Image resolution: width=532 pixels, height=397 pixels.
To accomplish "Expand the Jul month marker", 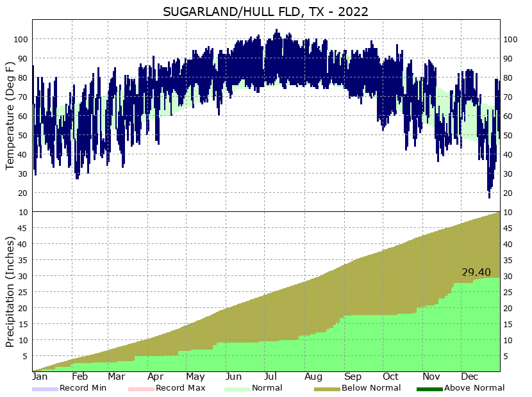I will tap(272, 375).
